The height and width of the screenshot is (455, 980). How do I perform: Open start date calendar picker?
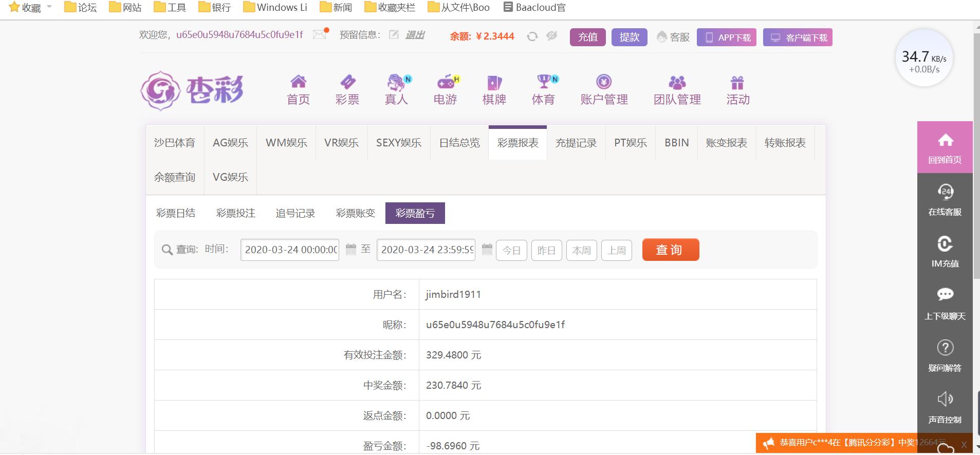(351, 250)
